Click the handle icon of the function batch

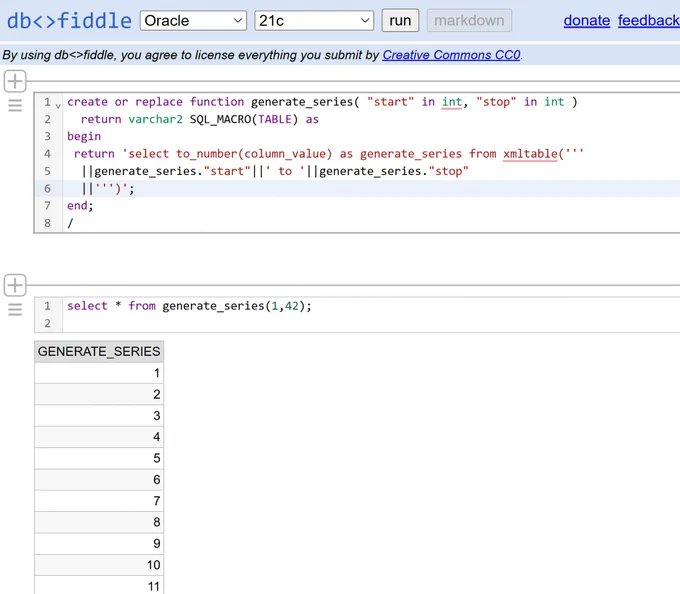(15, 105)
